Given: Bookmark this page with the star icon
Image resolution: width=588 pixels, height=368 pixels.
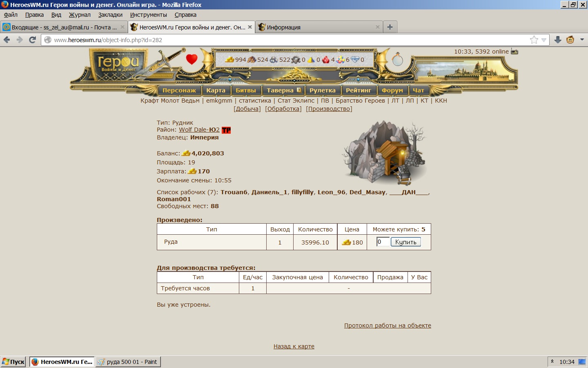Looking at the screenshot, I should (x=534, y=40).
